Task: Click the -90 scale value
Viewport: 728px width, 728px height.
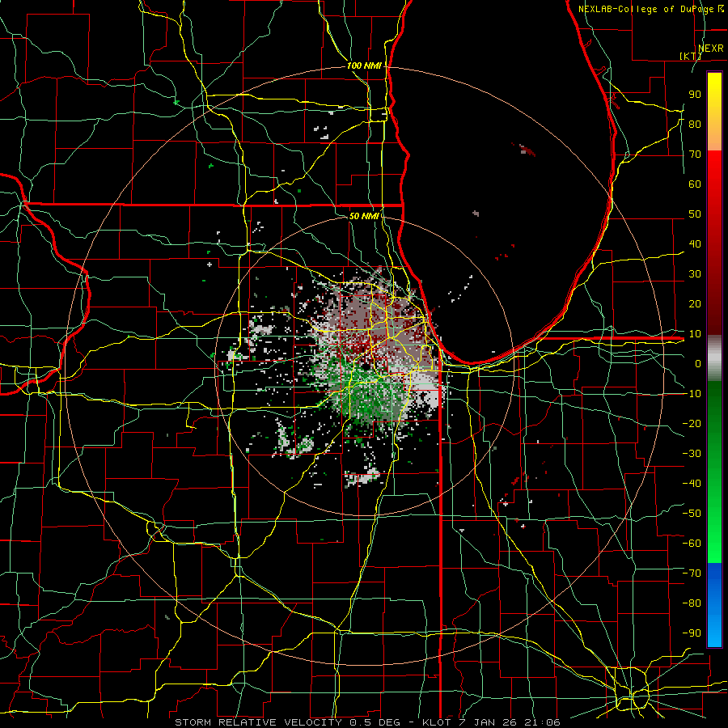Action: point(692,633)
